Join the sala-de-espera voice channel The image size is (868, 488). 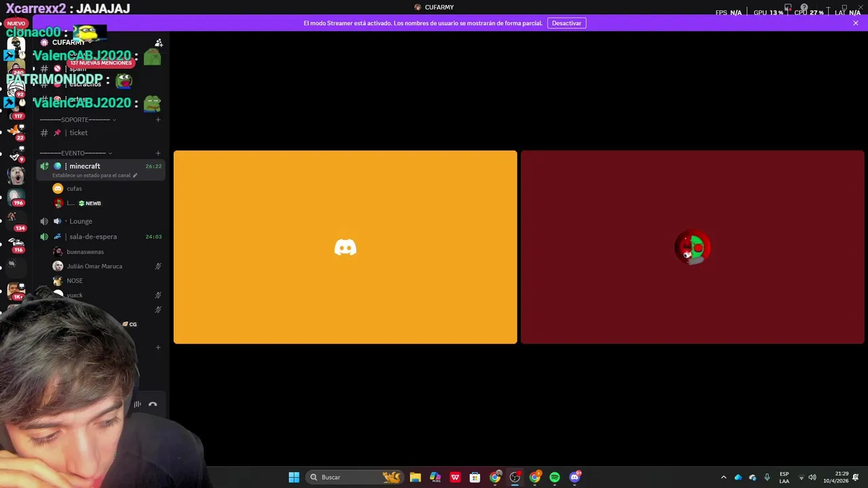click(100, 237)
